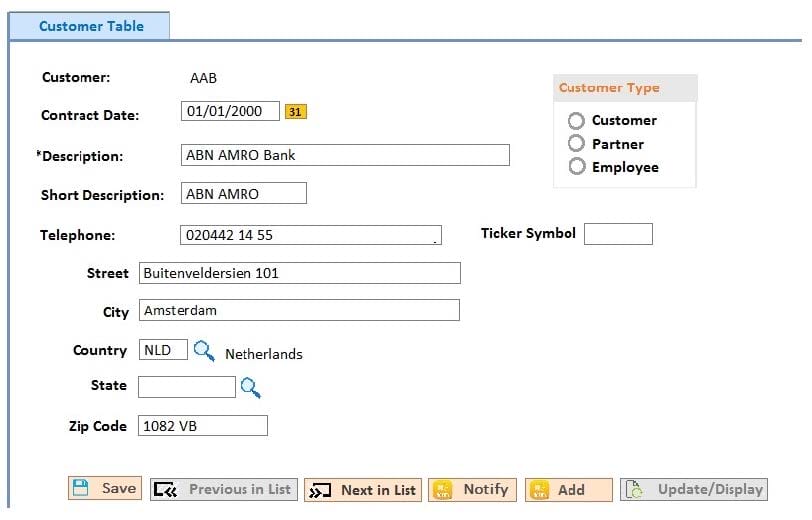Viewport: 812px width, 520px height.
Task: Click the State lookup magnifier icon
Action: pos(250,387)
